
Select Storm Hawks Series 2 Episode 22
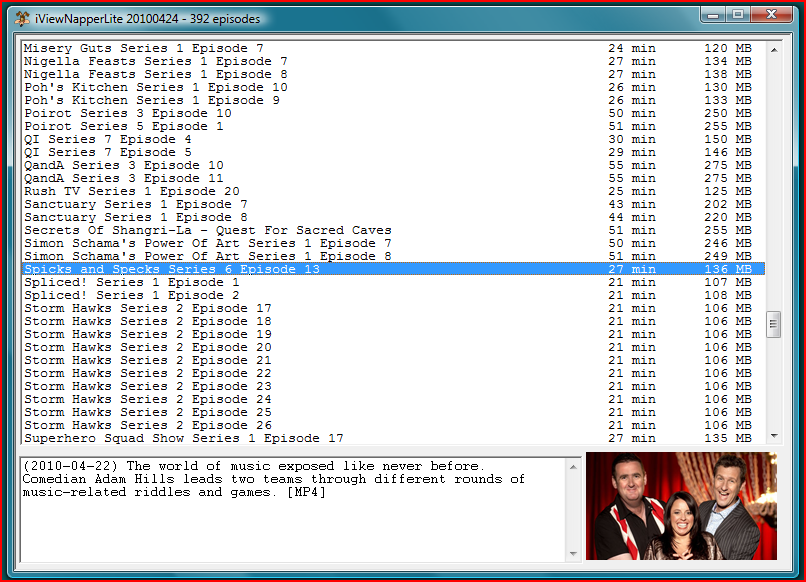[394, 373]
